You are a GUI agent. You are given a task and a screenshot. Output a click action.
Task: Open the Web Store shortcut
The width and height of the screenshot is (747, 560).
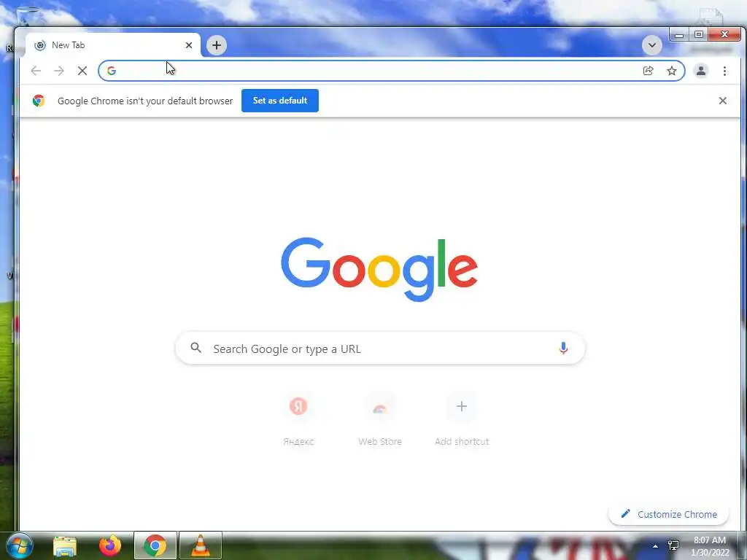[379, 419]
